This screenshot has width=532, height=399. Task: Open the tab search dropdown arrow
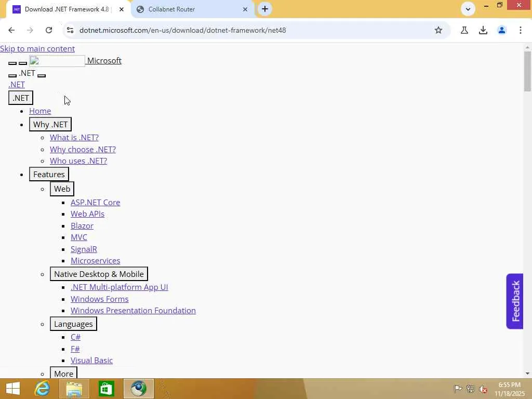(468, 9)
